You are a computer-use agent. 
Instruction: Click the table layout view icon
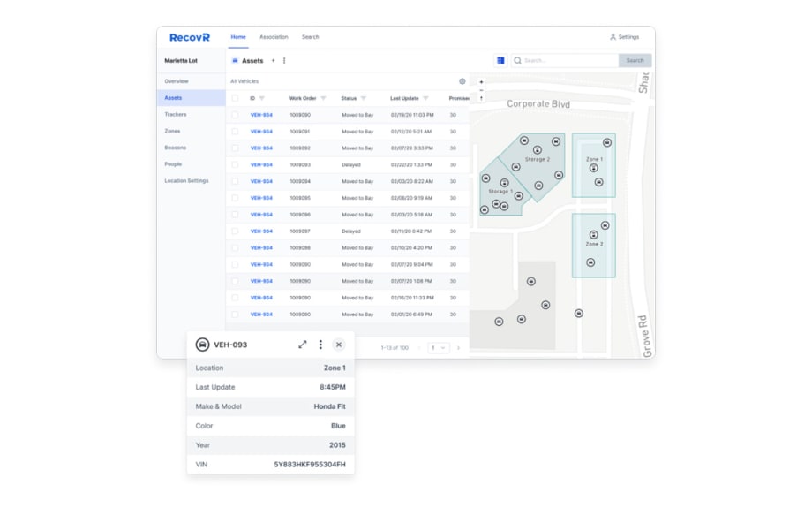(500, 61)
